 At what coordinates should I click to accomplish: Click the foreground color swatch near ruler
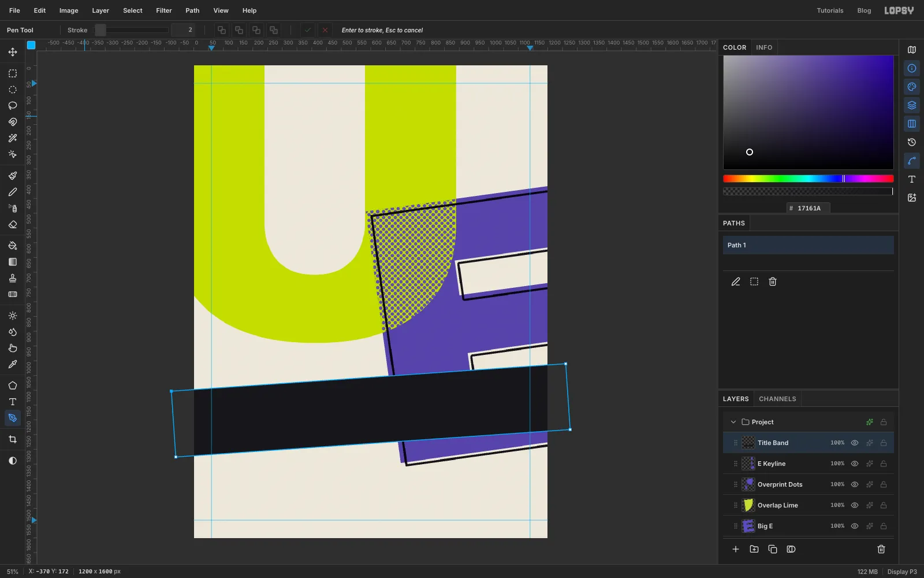[x=31, y=45]
